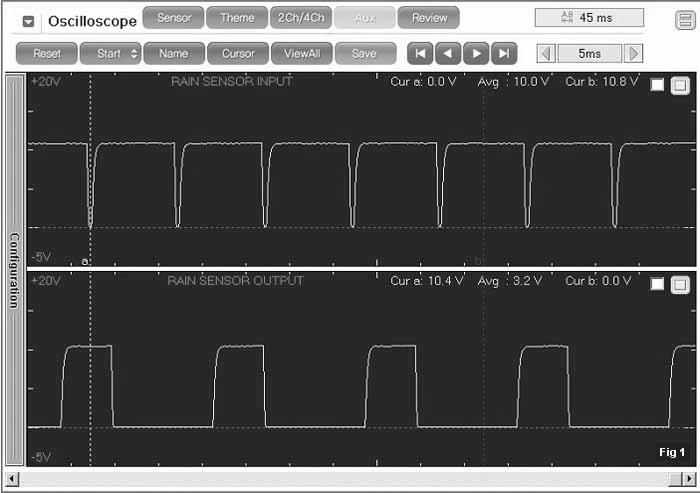The height and width of the screenshot is (493, 700).
Task: Increase the 5ms time base
Action: pos(634,53)
